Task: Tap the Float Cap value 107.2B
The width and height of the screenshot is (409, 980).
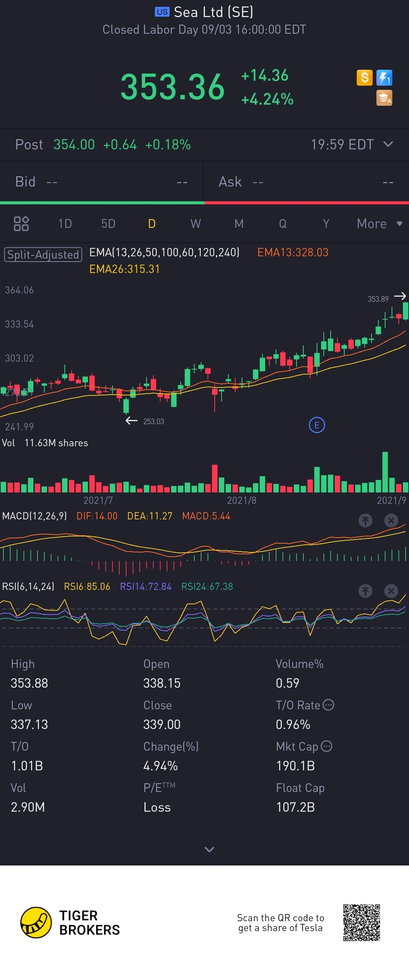Action: [295, 807]
